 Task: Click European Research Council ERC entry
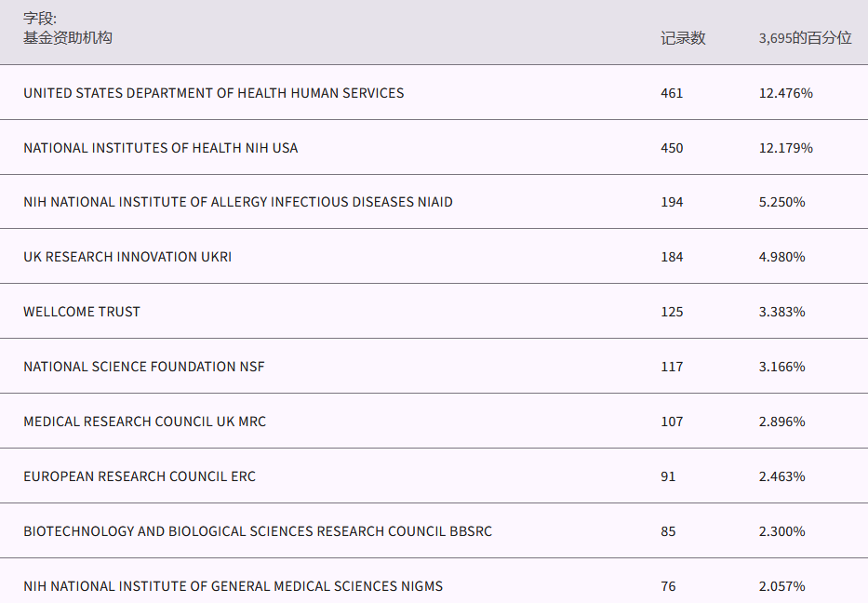[x=140, y=476]
